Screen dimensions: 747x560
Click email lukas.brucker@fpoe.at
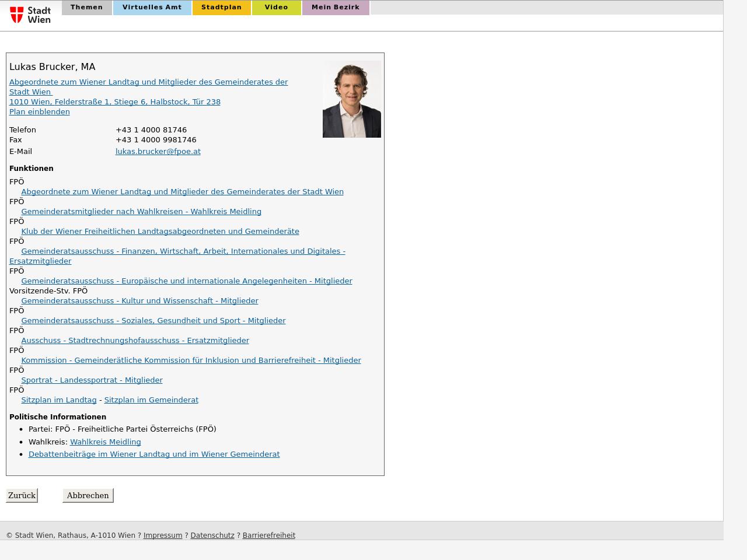158,152
